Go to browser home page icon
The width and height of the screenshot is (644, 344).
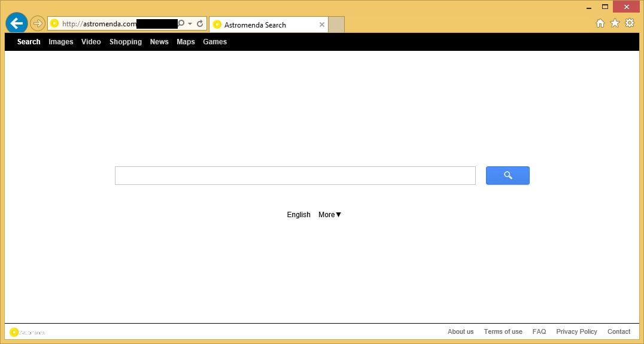coord(600,23)
